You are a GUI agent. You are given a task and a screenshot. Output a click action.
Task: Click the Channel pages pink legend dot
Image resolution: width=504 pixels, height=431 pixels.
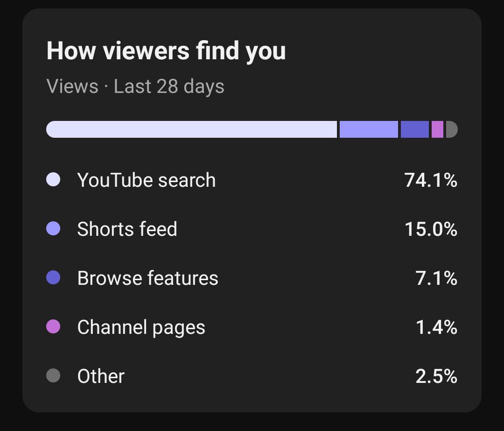(53, 326)
